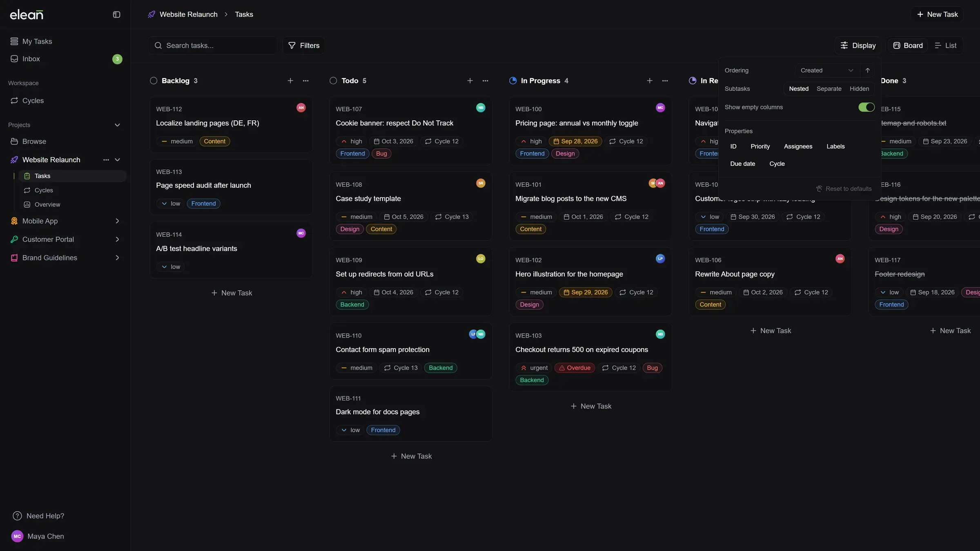Select Overview under Website Relaunch
The image size is (980, 551).
click(72, 204)
